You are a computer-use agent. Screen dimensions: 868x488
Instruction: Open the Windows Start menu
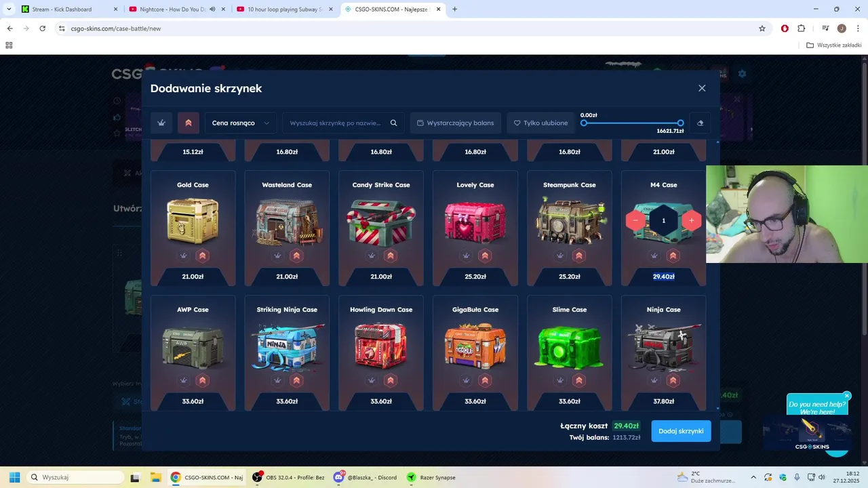[14, 477]
